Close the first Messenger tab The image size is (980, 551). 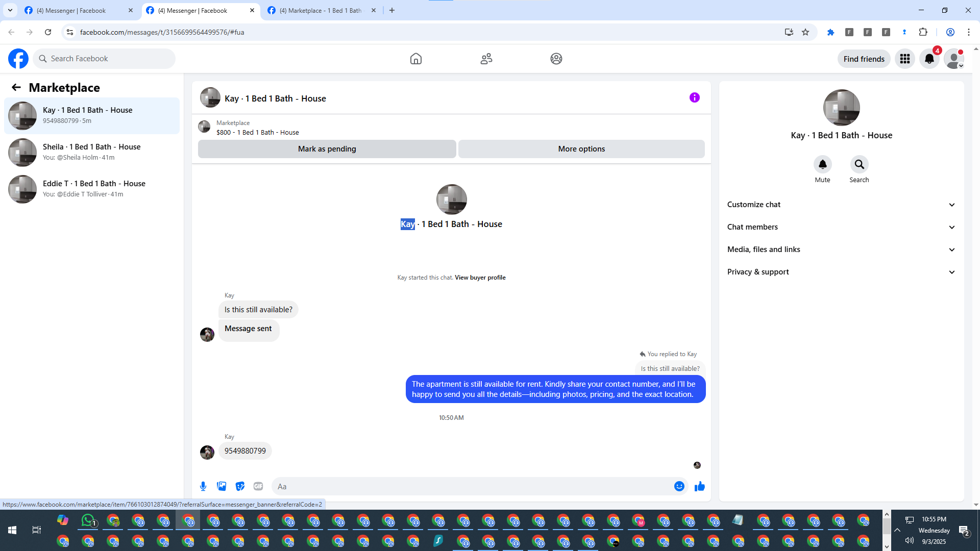[131, 10]
